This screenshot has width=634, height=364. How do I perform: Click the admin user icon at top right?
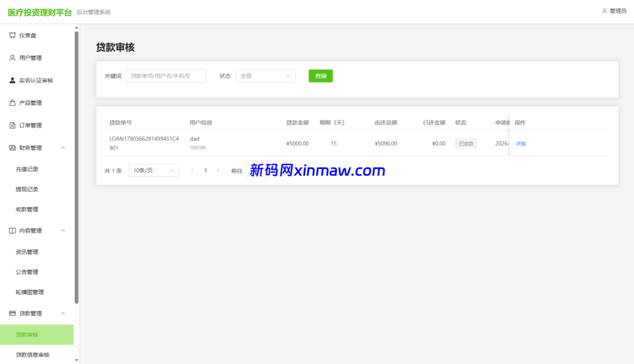click(604, 11)
